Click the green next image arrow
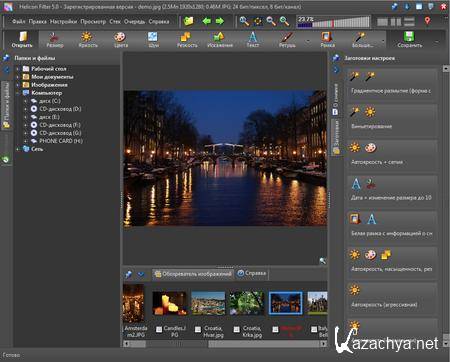The width and height of the screenshot is (450, 362). pyautogui.click(x=220, y=21)
